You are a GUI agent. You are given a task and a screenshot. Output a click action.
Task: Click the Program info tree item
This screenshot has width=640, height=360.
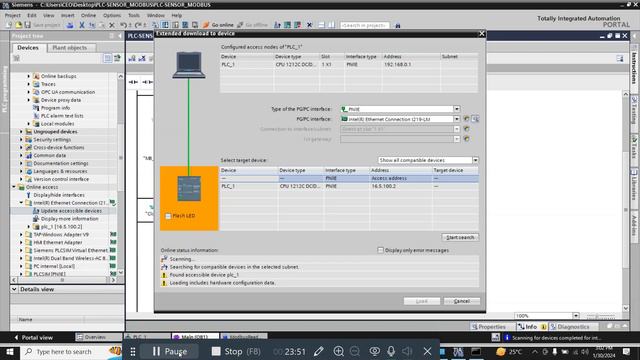coord(55,108)
